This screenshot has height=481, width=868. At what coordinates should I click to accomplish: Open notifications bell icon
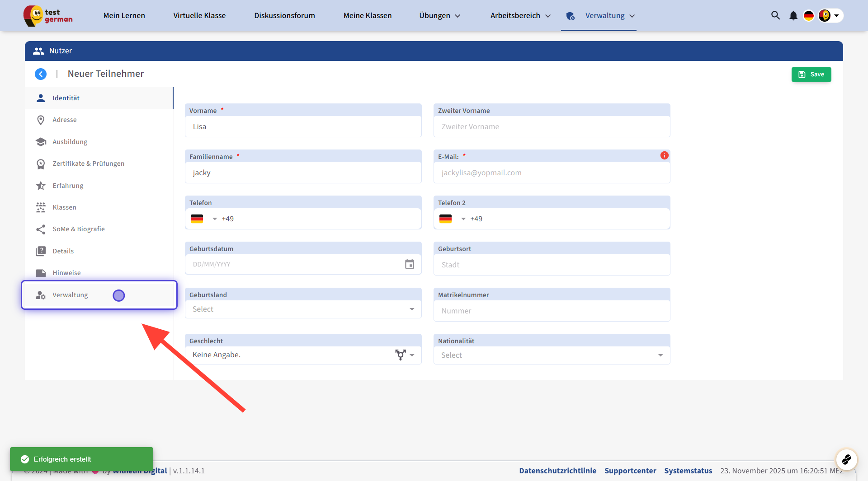click(793, 16)
